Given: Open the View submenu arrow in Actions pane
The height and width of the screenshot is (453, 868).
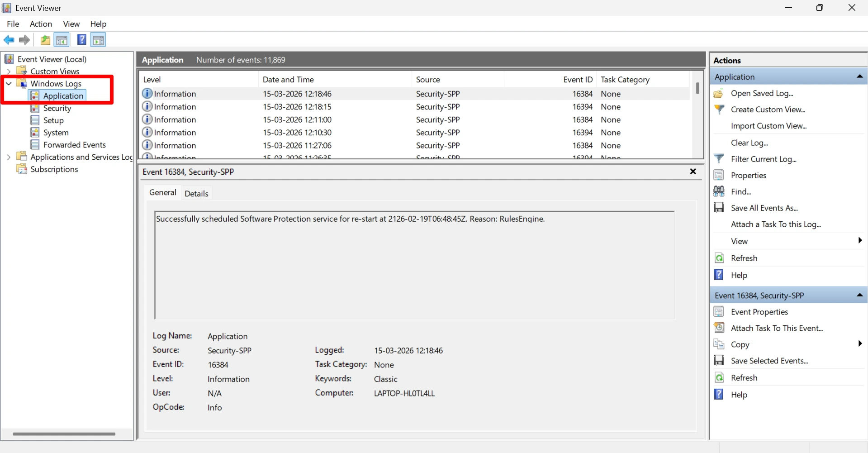Looking at the screenshot, I should 859,241.
